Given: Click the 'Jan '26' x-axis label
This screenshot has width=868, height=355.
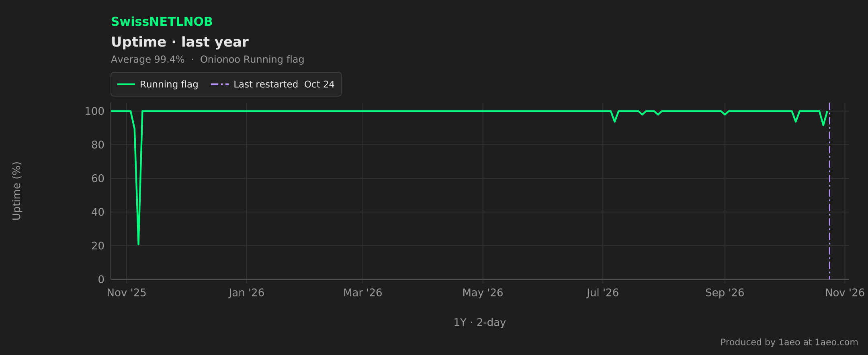Looking at the screenshot, I should click(246, 293).
